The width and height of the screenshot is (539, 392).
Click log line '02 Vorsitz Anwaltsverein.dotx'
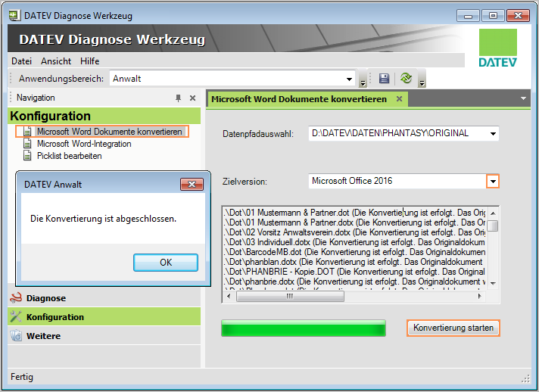coord(355,232)
